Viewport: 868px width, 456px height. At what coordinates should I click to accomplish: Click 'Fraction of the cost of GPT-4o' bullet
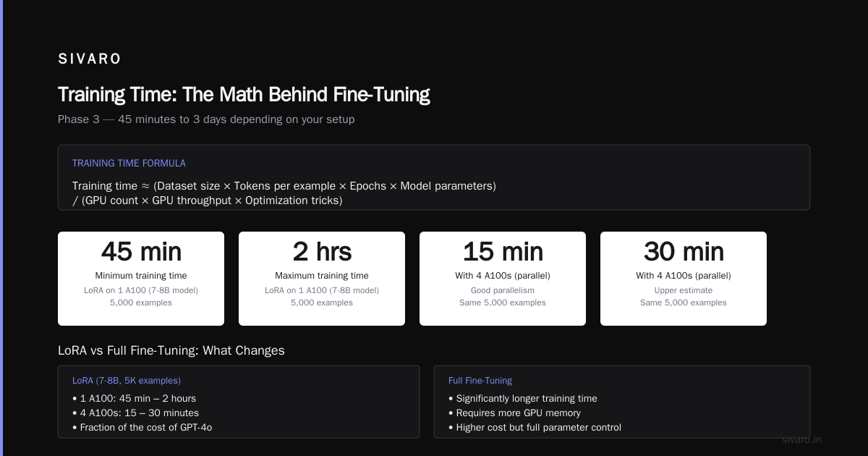tap(142, 427)
